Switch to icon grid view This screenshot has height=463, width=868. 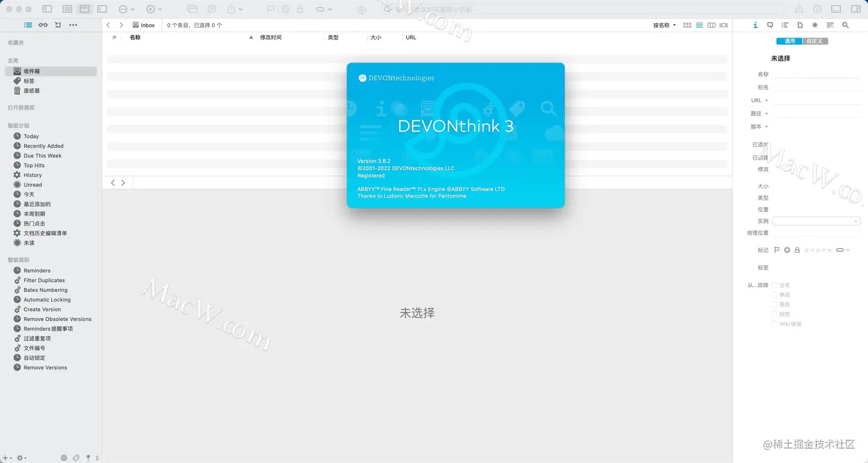pyautogui.click(x=687, y=25)
